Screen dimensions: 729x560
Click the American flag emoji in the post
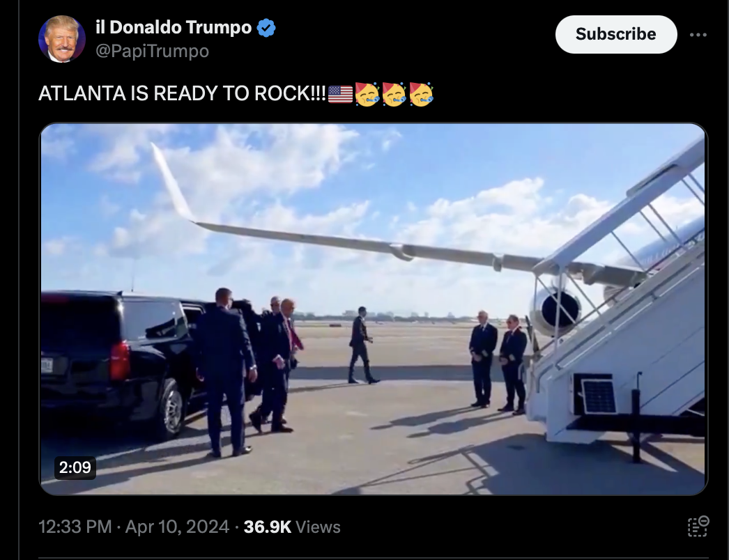pos(340,94)
